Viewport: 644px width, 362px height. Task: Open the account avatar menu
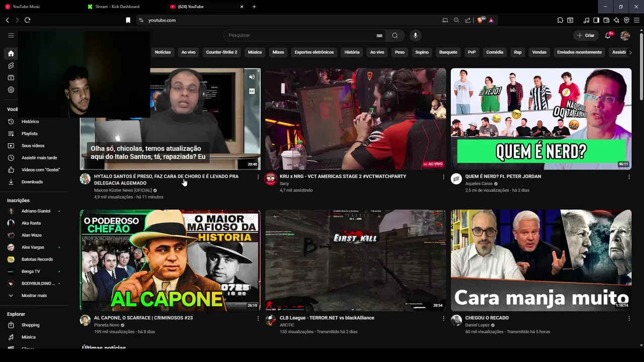tap(625, 35)
